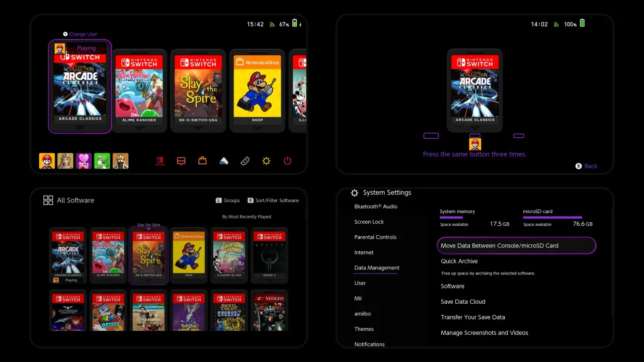
Task: Click the 17.5 GB system memory value
Action: point(500,224)
